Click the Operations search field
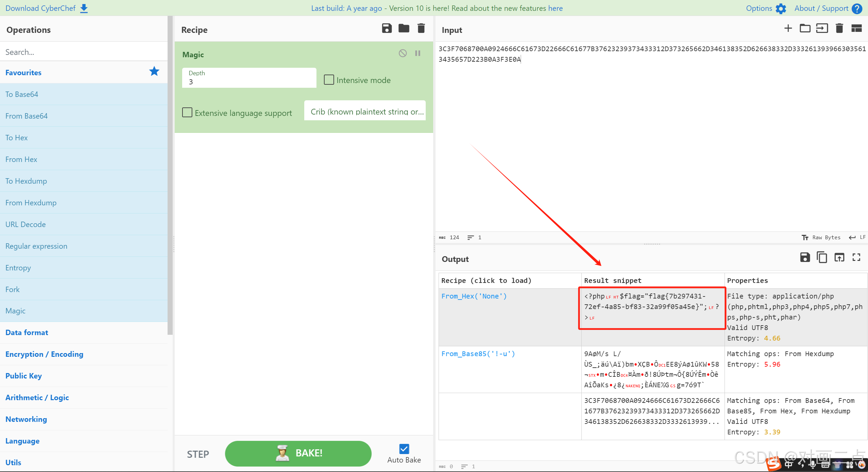 pos(84,52)
